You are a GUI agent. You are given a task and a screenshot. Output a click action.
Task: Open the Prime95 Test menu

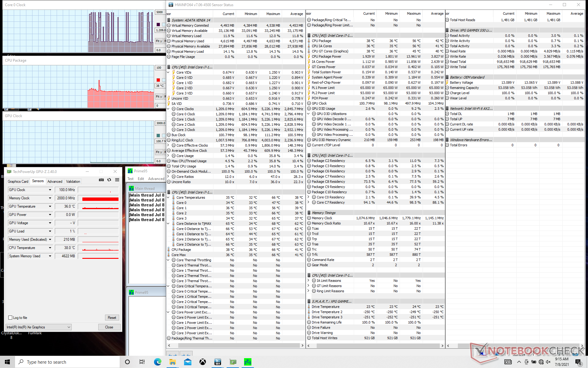(130, 179)
